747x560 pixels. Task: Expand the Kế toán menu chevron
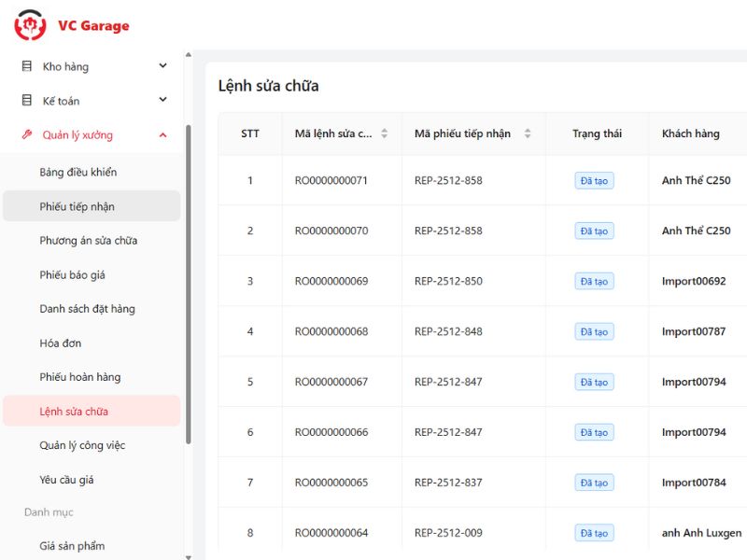coord(163,100)
